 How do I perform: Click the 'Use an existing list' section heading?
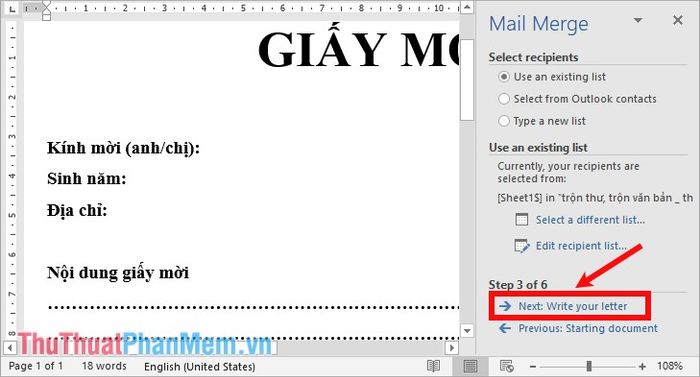click(x=538, y=147)
